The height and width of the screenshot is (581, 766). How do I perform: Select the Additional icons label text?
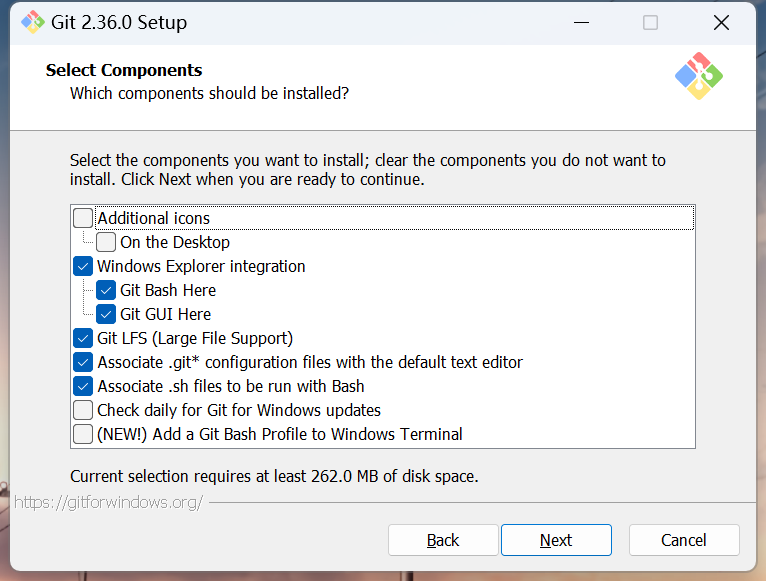(153, 218)
